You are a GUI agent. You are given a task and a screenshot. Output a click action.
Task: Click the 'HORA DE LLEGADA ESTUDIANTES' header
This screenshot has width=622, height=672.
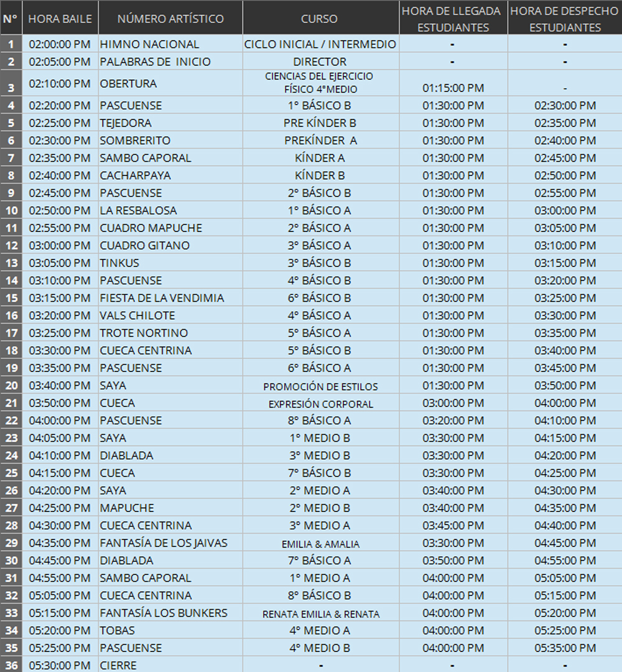click(x=453, y=18)
